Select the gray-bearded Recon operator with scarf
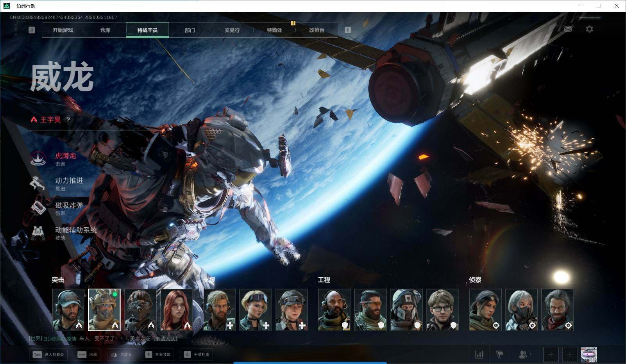Image resolution: width=626 pixels, height=364 pixels. coord(558,310)
